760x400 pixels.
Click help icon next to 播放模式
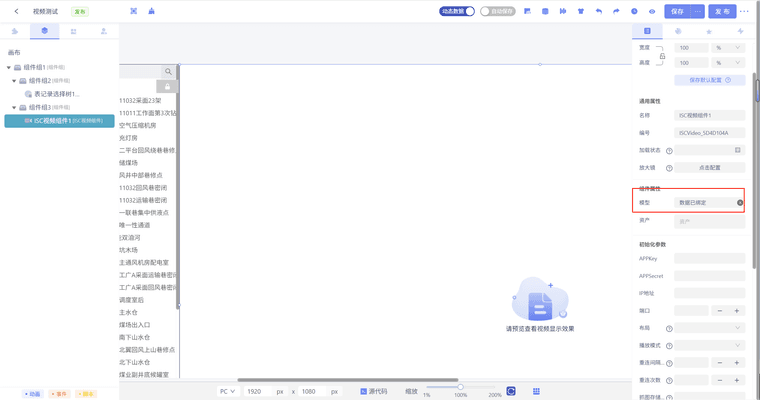[669, 346]
